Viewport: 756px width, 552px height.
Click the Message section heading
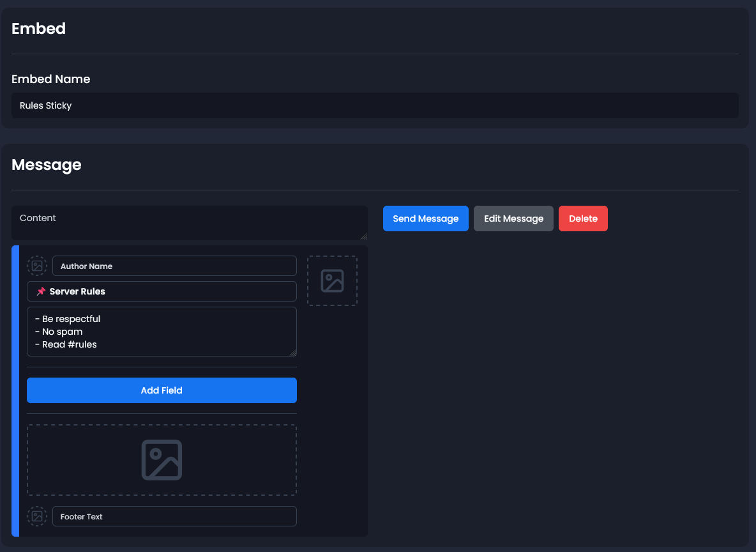pos(46,165)
